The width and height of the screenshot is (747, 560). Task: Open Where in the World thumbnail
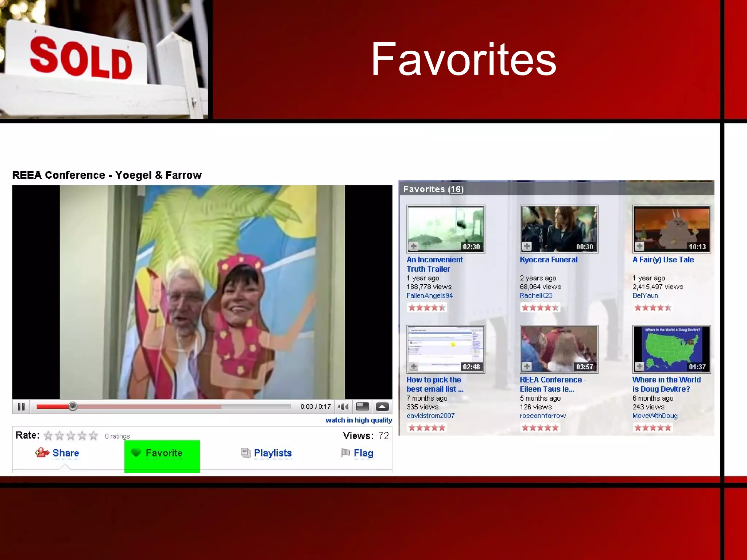[x=671, y=349]
